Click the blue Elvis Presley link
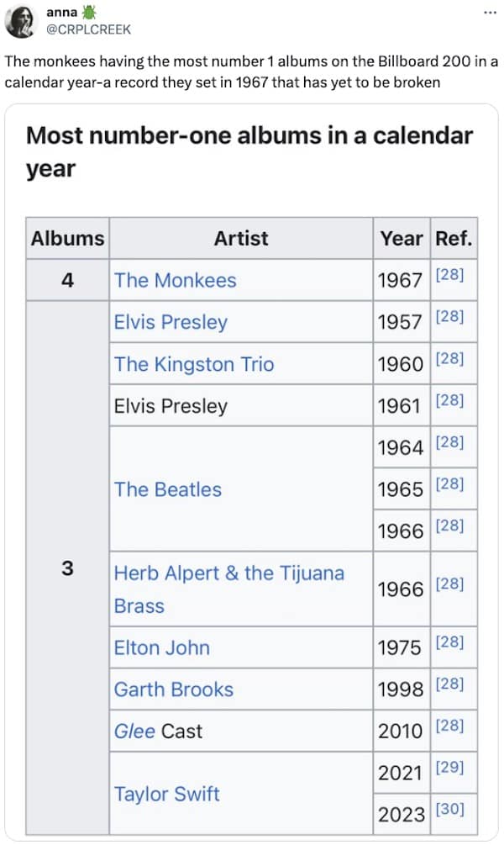 click(171, 322)
